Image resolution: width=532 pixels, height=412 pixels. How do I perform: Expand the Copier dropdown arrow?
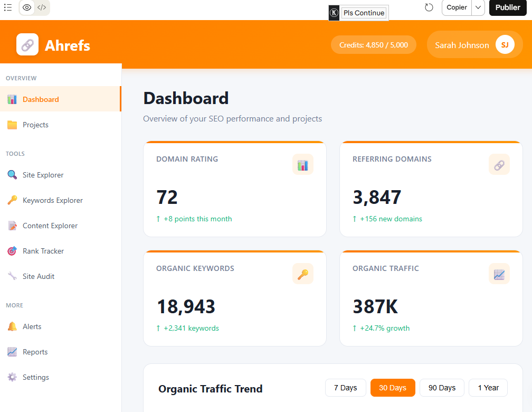[x=478, y=7]
